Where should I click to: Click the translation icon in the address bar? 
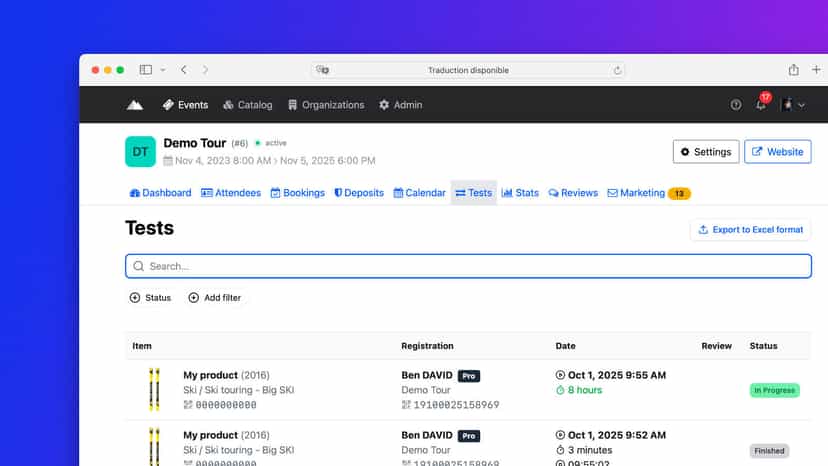(x=322, y=70)
